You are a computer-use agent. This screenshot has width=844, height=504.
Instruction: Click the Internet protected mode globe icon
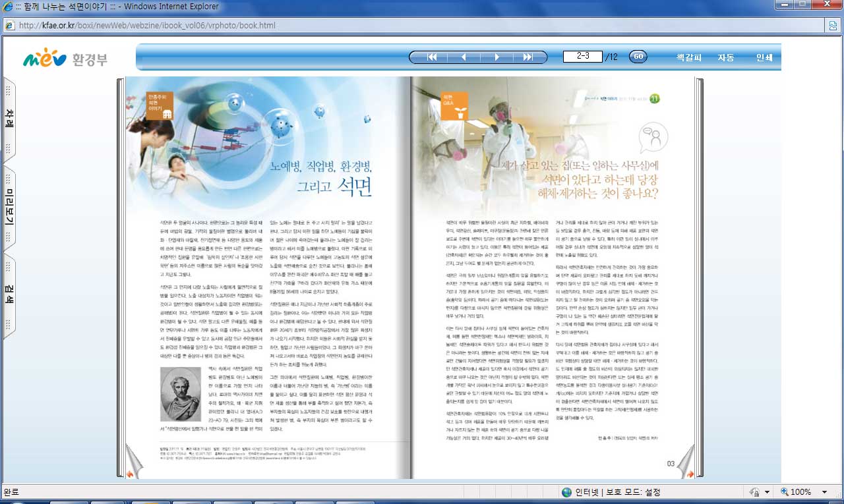(x=566, y=492)
